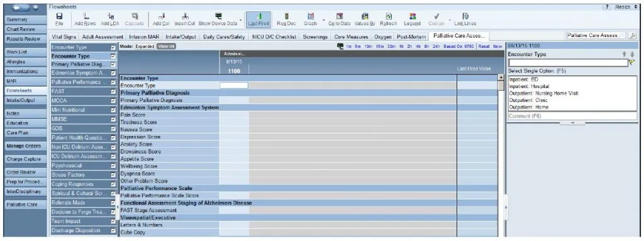Click the Add LDA toolbar icon

111,16
